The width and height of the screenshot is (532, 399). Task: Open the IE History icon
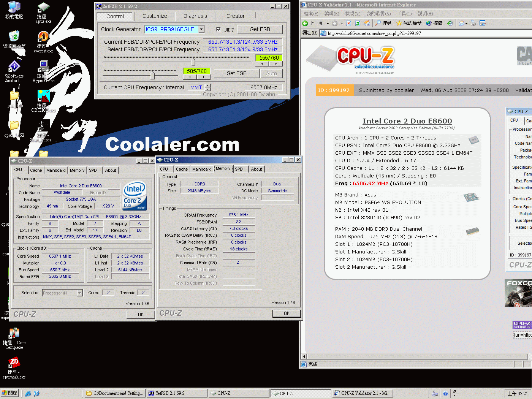(450, 23)
